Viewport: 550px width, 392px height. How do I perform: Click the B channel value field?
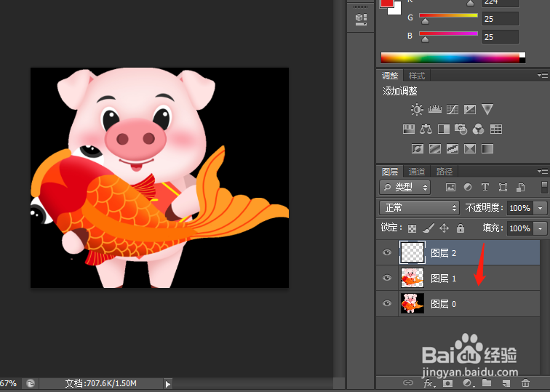(x=501, y=37)
